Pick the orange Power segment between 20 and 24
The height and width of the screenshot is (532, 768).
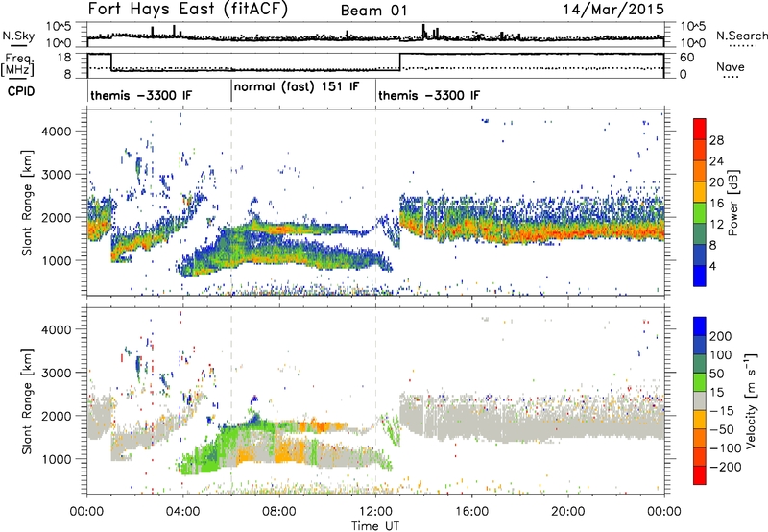point(700,172)
